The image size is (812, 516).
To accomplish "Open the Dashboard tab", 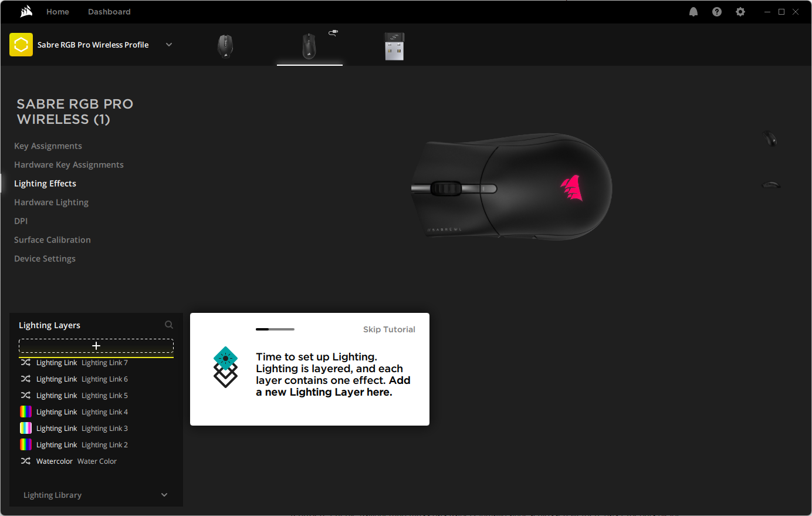I will [109, 12].
